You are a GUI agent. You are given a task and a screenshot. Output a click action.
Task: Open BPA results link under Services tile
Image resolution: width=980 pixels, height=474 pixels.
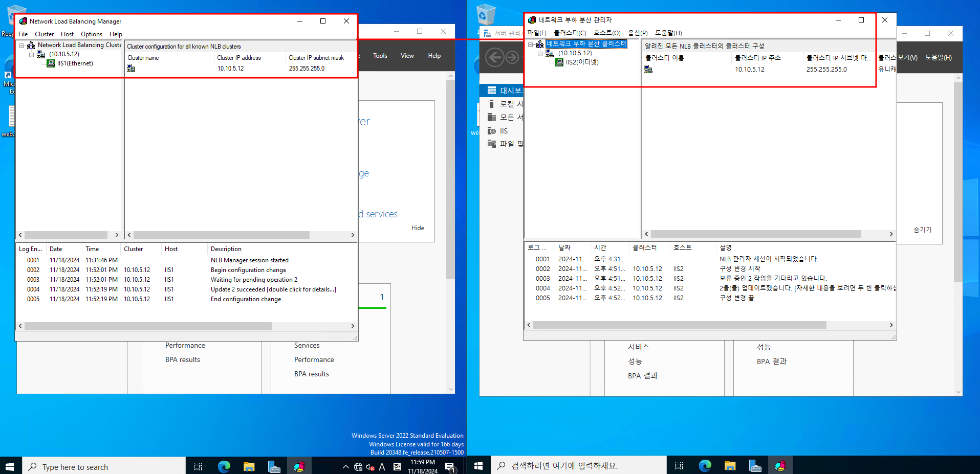[312, 374]
